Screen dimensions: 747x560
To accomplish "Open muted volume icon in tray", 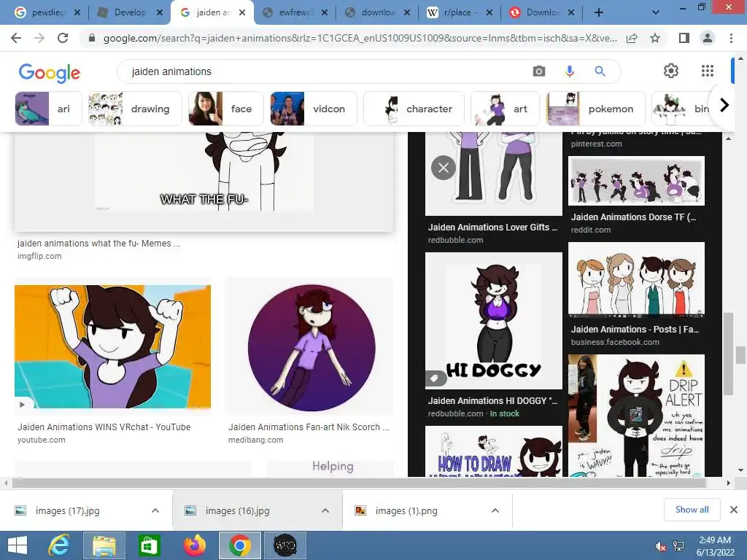I will pos(661,547).
